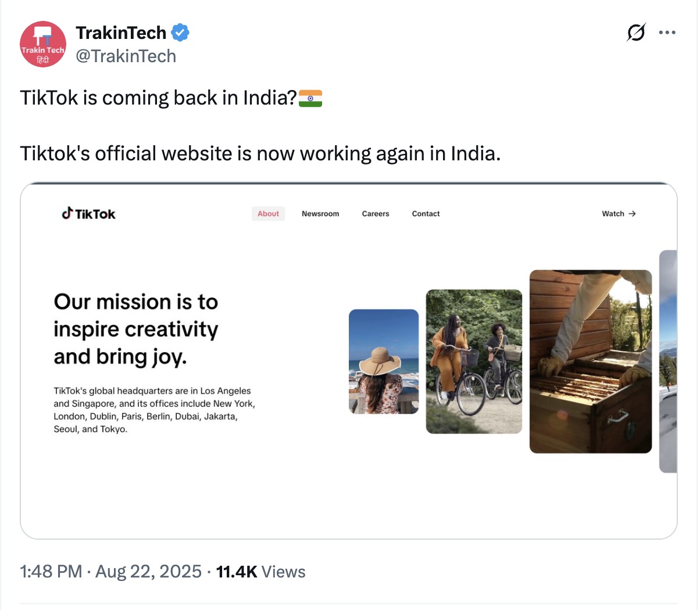The height and width of the screenshot is (610, 700).
Task: Open the Contact menu item
Action: coord(426,214)
